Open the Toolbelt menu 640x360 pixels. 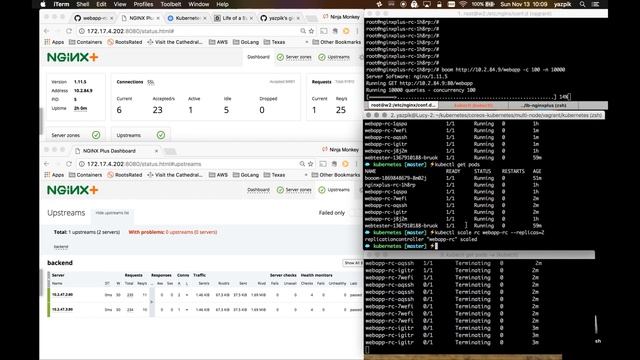(171, 4)
